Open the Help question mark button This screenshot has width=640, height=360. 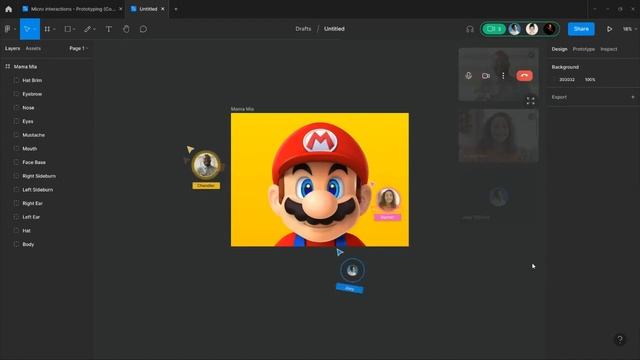(x=620, y=339)
